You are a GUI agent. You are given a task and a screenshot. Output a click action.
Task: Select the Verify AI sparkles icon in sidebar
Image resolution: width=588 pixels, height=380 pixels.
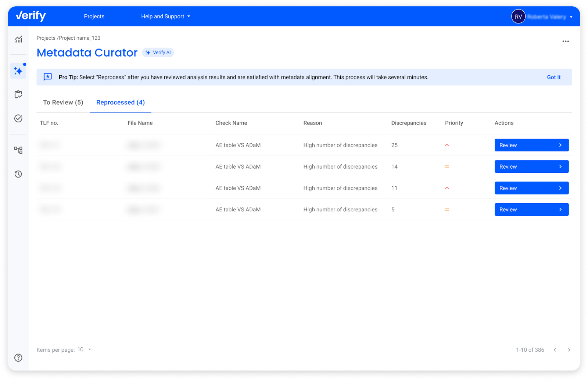coord(18,70)
